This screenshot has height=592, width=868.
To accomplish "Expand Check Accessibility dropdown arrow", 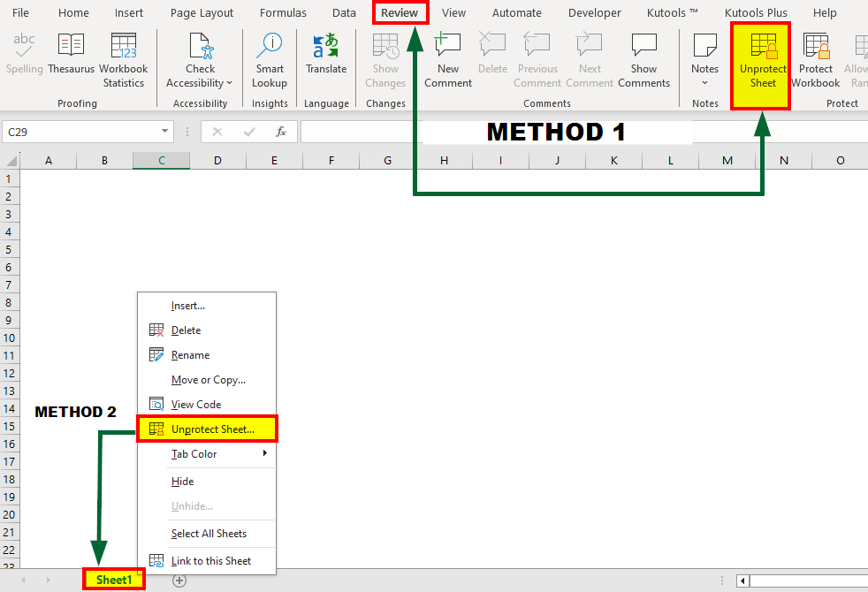I will pyautogui.click(x=229, y=83).
